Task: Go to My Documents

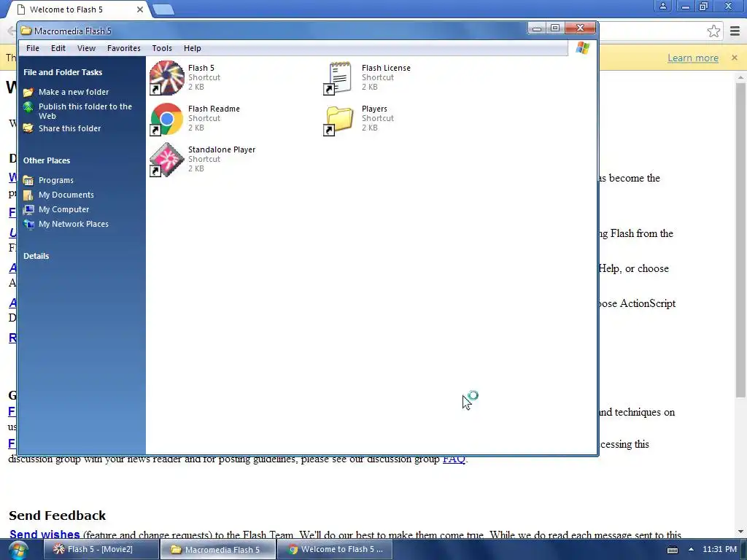Action: click(x=66, y=195)
